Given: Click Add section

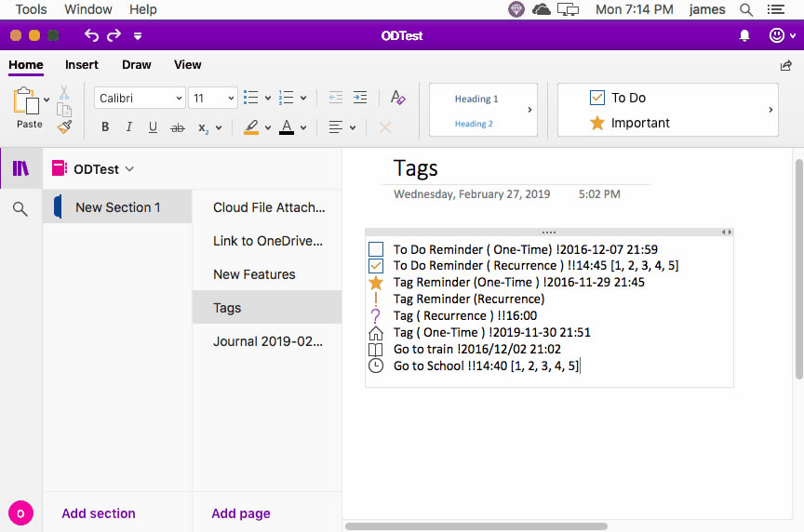Looking at the screenshot, I should click(99, 513).
